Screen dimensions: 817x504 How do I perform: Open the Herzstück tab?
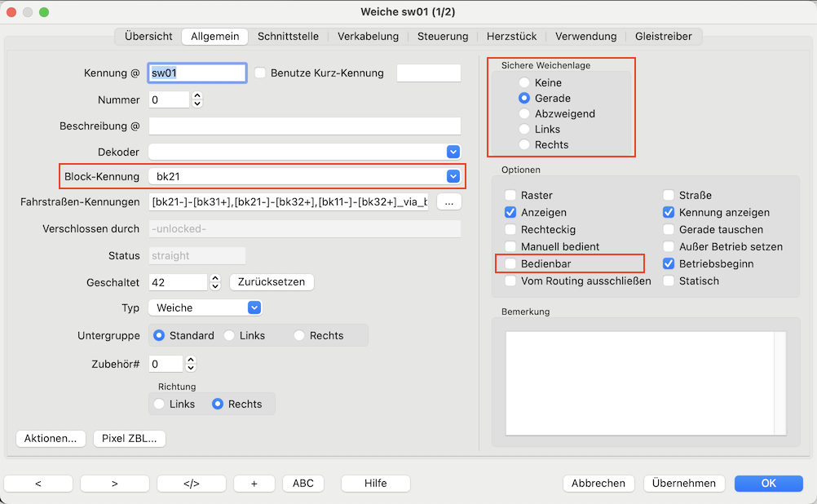(x=511, y=36)
